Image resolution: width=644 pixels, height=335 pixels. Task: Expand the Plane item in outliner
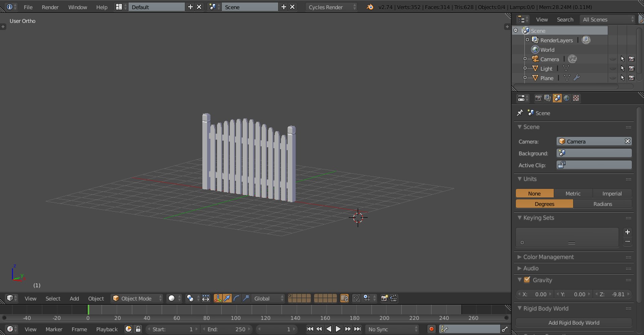pos(525,78)
